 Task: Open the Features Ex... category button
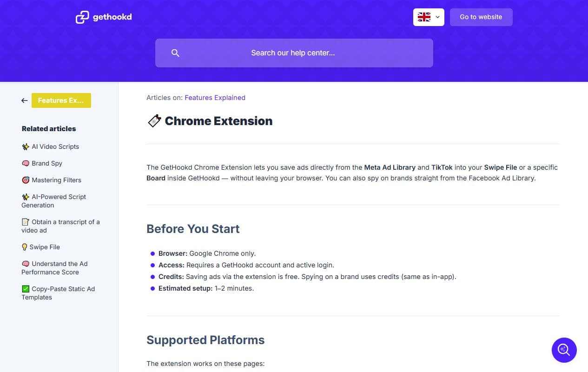pyautogui.click(x=61, y=100)
